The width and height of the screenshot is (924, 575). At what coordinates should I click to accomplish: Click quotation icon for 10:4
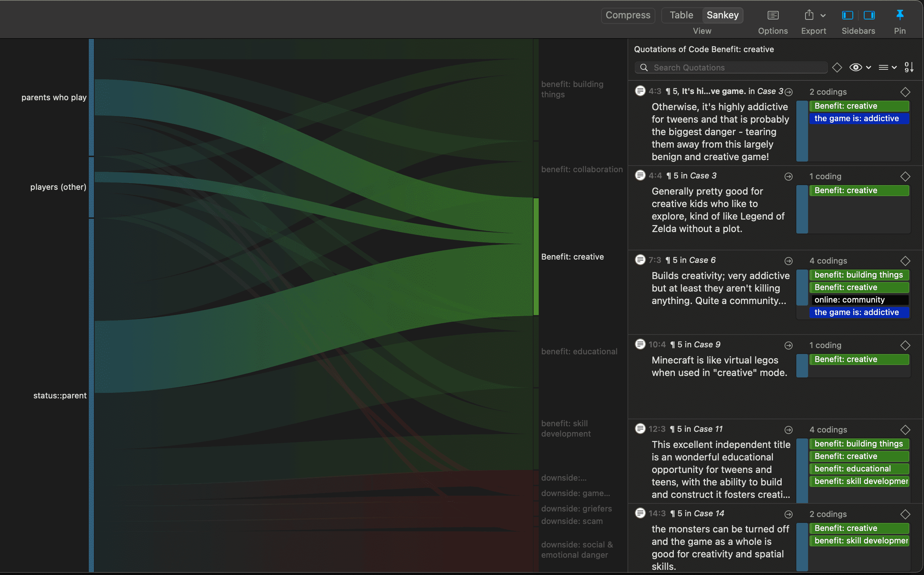click(x=640, y=344)
